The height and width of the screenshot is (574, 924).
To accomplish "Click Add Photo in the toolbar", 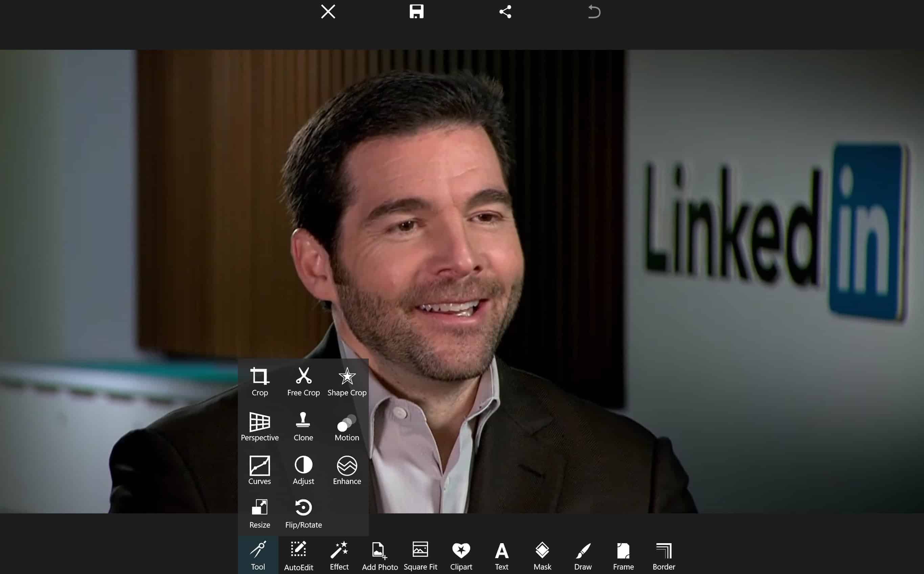I will point(380,555).
